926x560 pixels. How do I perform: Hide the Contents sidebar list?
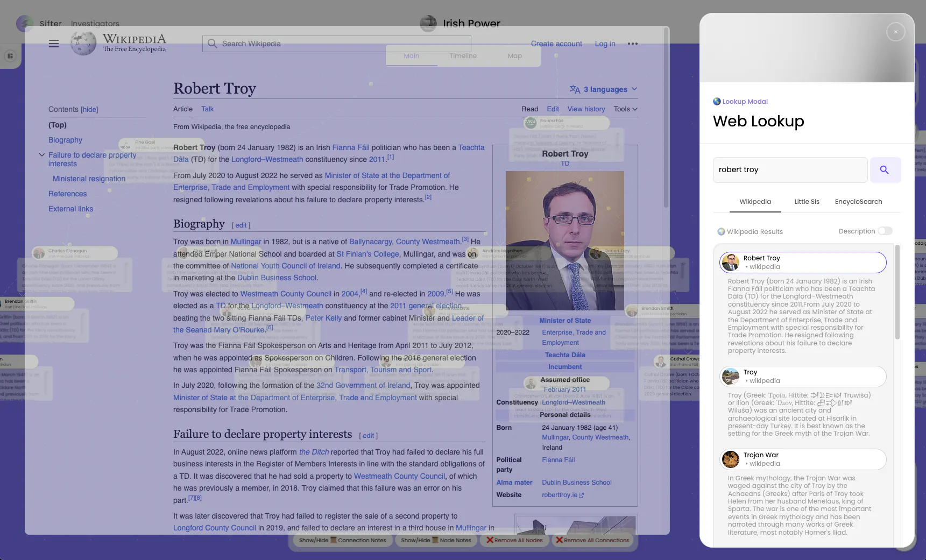pos(89,110)
